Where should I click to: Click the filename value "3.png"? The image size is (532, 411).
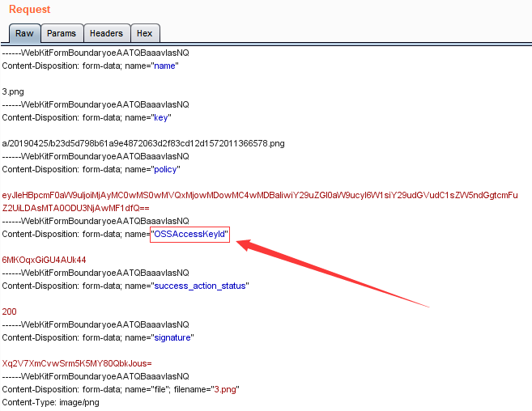(225, 389)
